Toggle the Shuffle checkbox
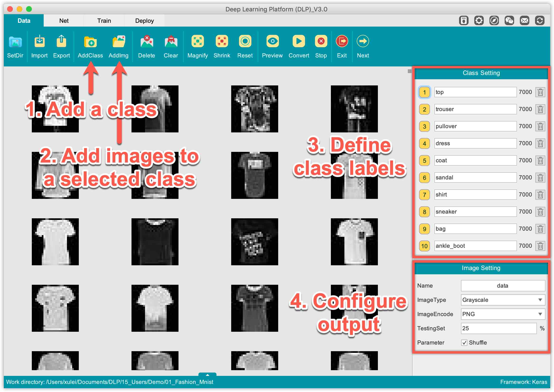Screen dimensions: 554x392 pyautogui.click(x=464, y=343)
